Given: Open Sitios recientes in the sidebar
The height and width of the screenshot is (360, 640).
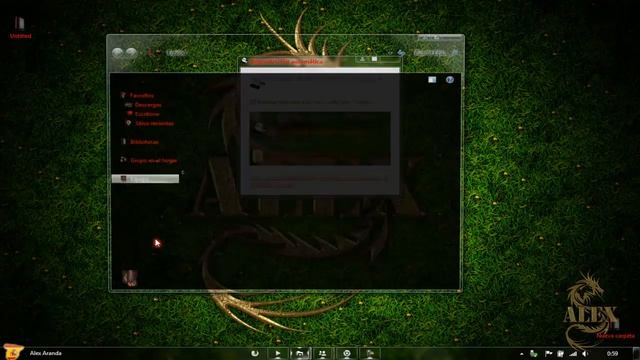Looking at the screenshot, I should click(x=154, y=123).
